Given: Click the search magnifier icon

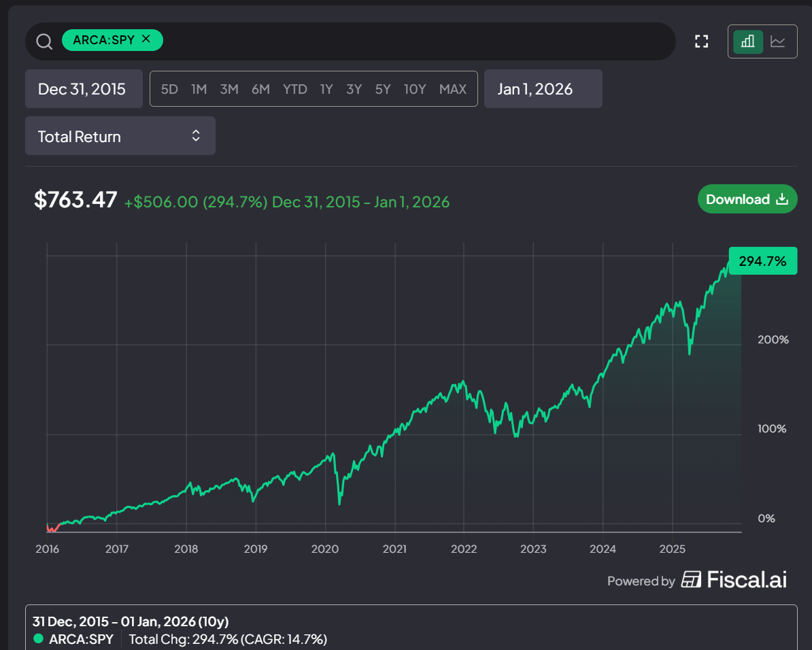Looking at the screenshot, I should pyautogui.click(x=44, y=41).
